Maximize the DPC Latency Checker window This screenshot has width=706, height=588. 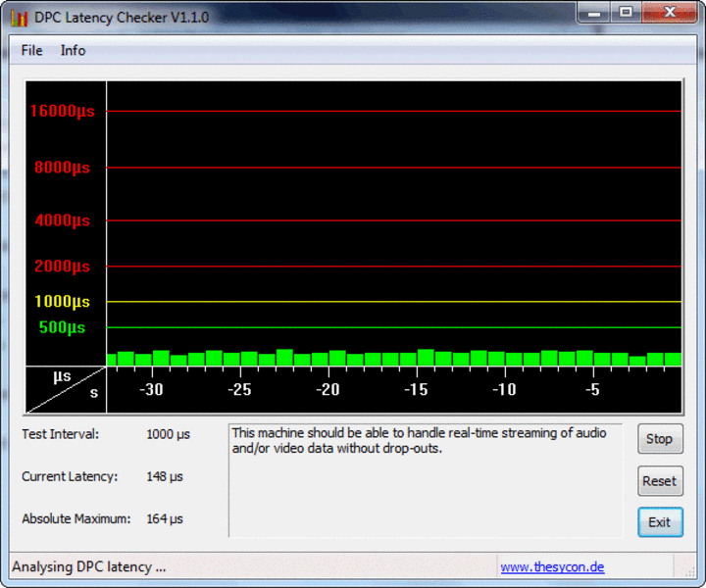coord(626,13)
